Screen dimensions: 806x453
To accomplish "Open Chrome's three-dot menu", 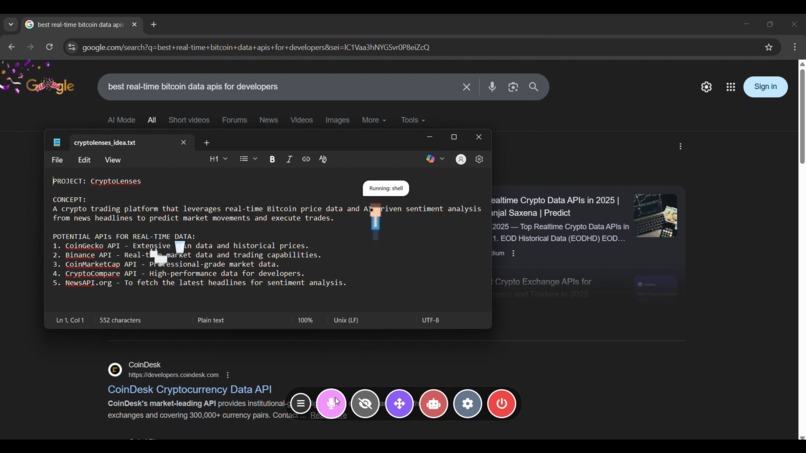I will [795, 47].
